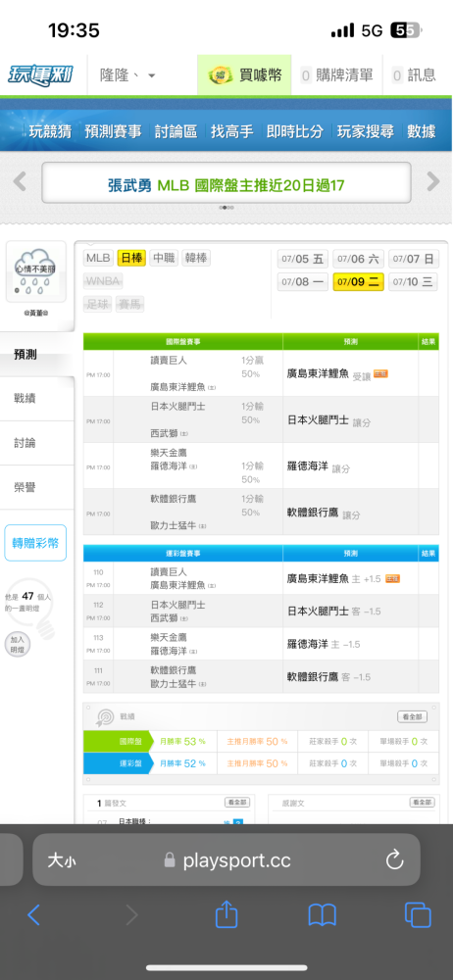The width and height of the screenshot is (453, 980).
Task: Select the 韓棒 league tab
Action: tap(196, 258)
